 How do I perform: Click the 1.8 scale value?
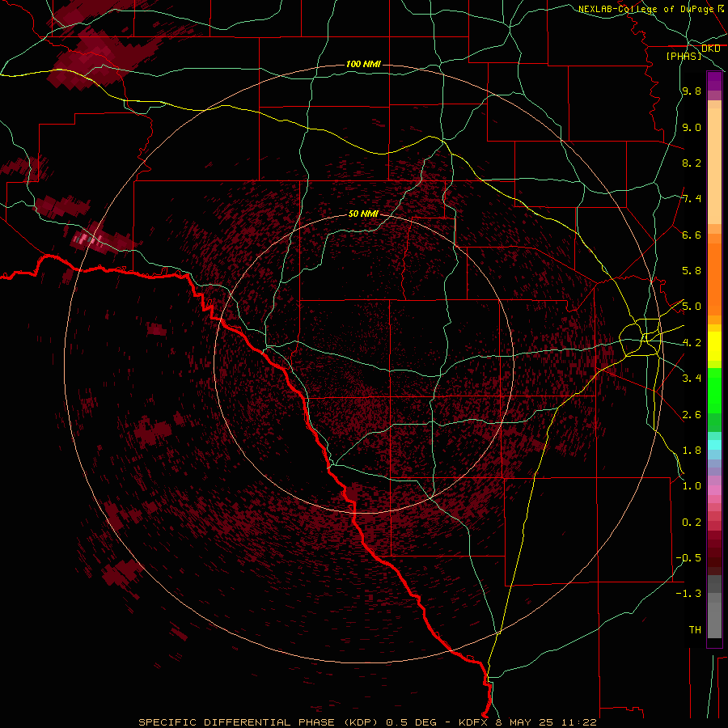692,451
